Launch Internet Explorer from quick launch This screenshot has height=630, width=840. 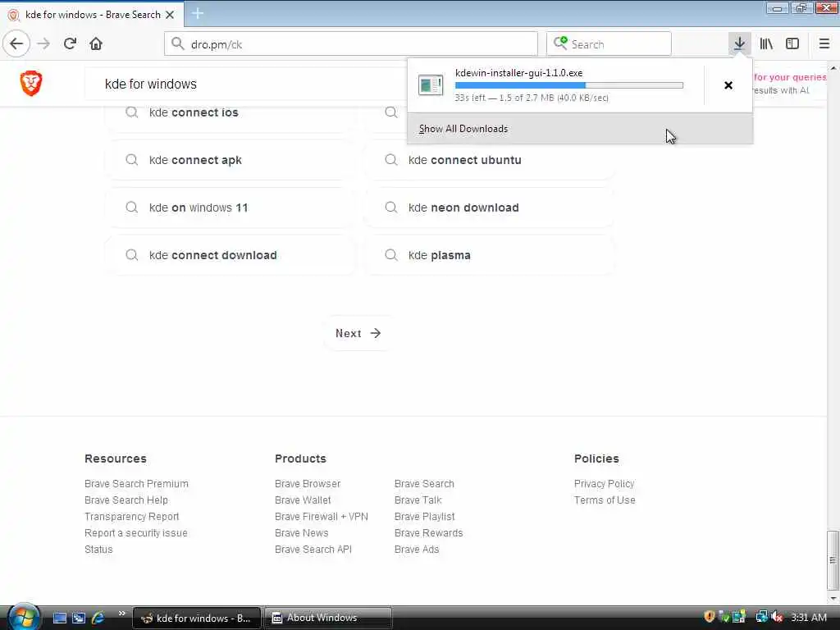pyautogui.click(x=98, y=618)
